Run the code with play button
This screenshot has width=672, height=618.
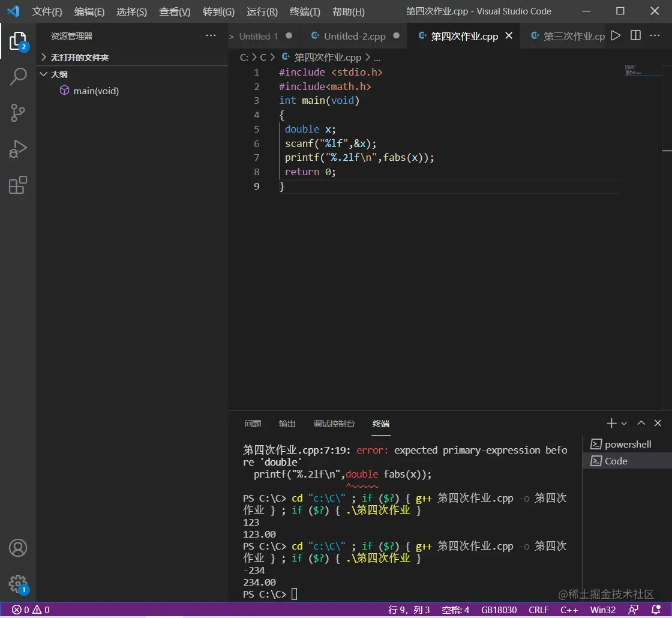coord(616,36)
